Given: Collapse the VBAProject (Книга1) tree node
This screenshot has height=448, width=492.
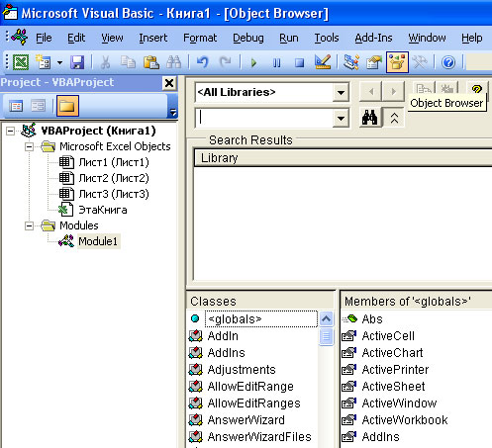Looking at the screenshot, I should pyautogui.click(x=11, y=131).
